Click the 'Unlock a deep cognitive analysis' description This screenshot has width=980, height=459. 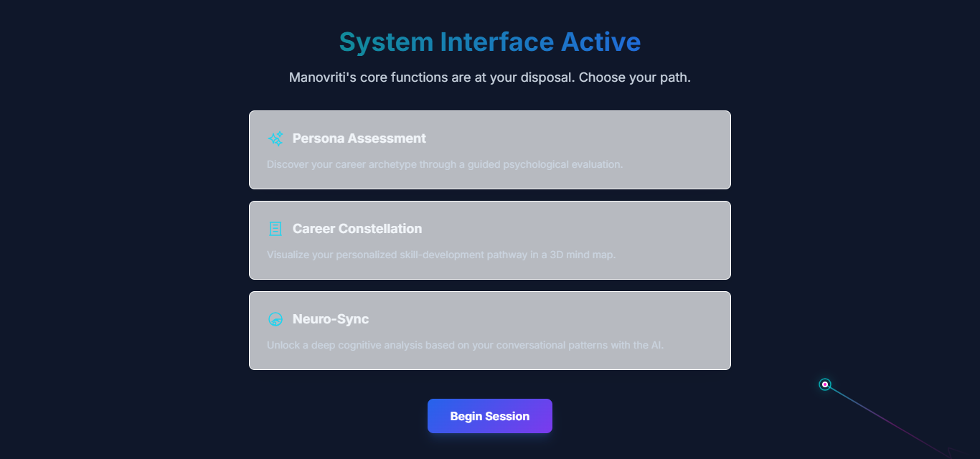click(465, 345)
